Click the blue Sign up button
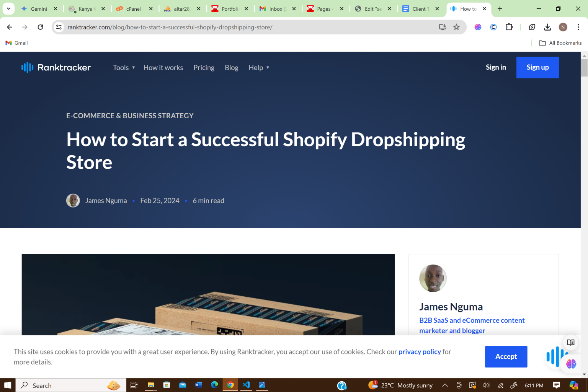The width and height of the screenshot is (588, 392). 537,67
